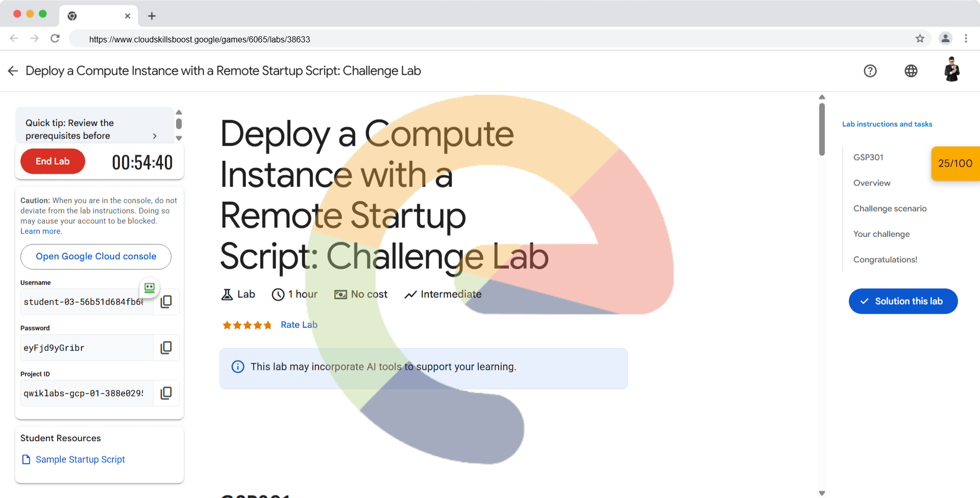This screenshot has width=980, height=498.
Task: Click the five-star rating
Action: (x=247, y=325)
